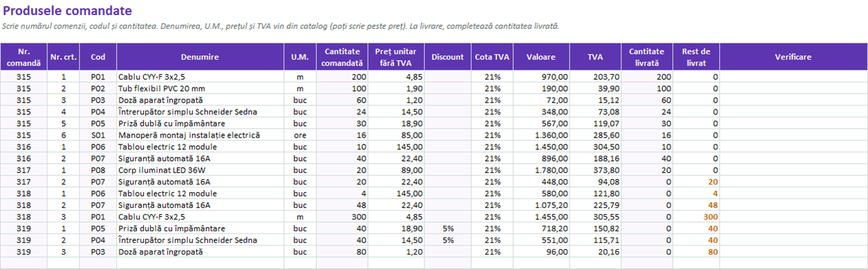This screenshot has width=868, height=269.
Task: Click the unit price cell '89,00'
Action: point(397,171)
